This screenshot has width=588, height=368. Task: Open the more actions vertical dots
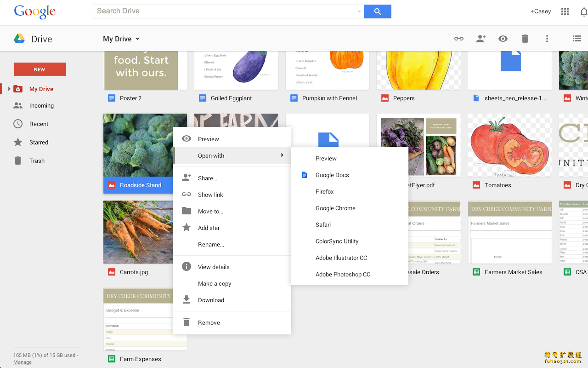tap(547, 39)
